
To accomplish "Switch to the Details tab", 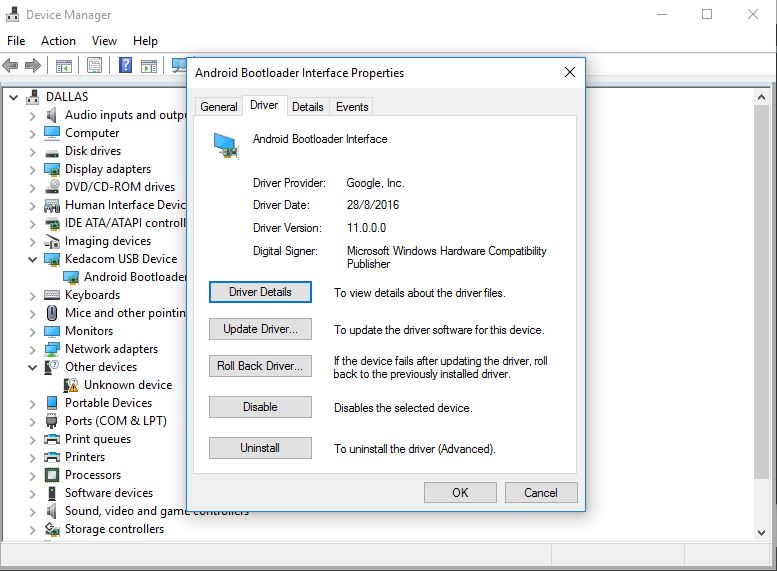I will tap(307, 107).
